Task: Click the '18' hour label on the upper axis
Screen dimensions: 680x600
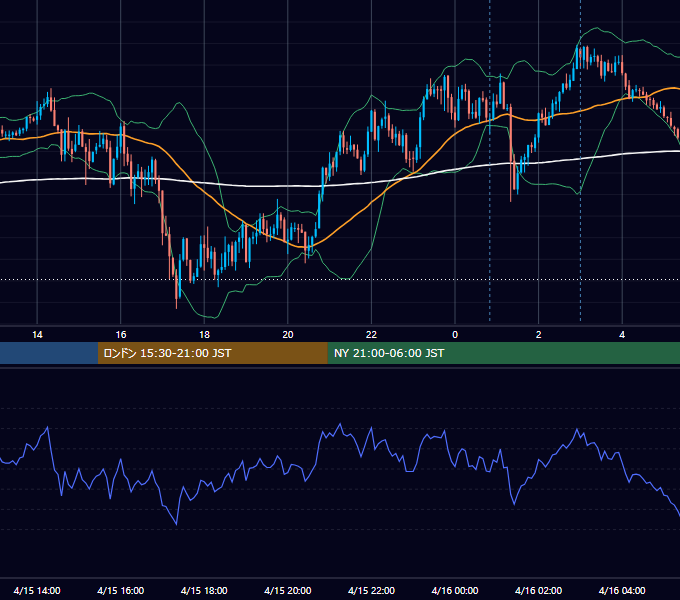Action: [x=204, y=335]
